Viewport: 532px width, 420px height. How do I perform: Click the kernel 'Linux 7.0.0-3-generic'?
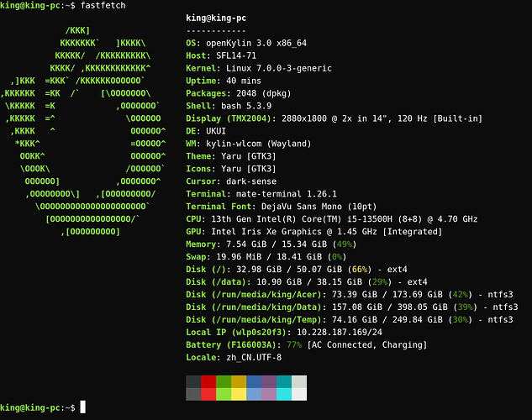click(279, 68)
